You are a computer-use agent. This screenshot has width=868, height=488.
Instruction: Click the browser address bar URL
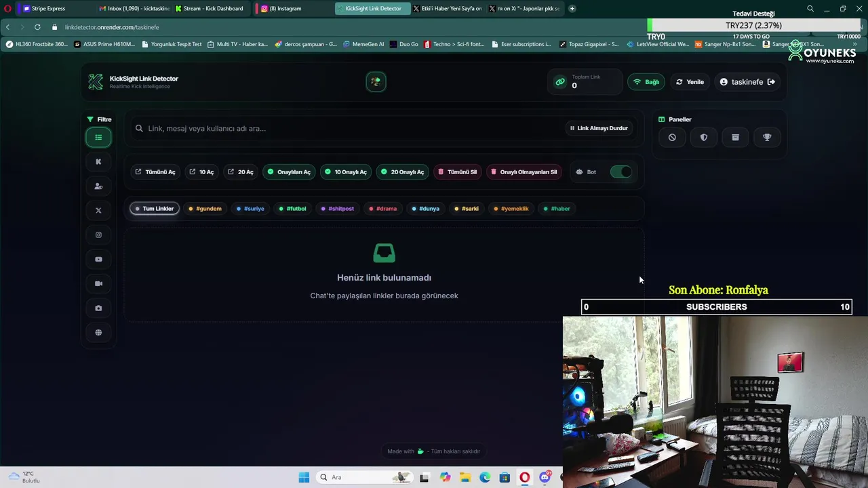point(112,27)
